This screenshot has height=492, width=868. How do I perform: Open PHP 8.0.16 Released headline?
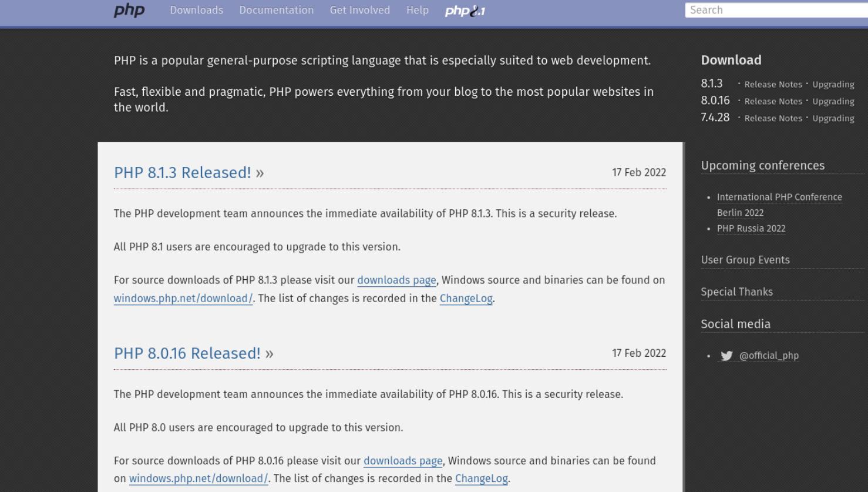[187, 353]
